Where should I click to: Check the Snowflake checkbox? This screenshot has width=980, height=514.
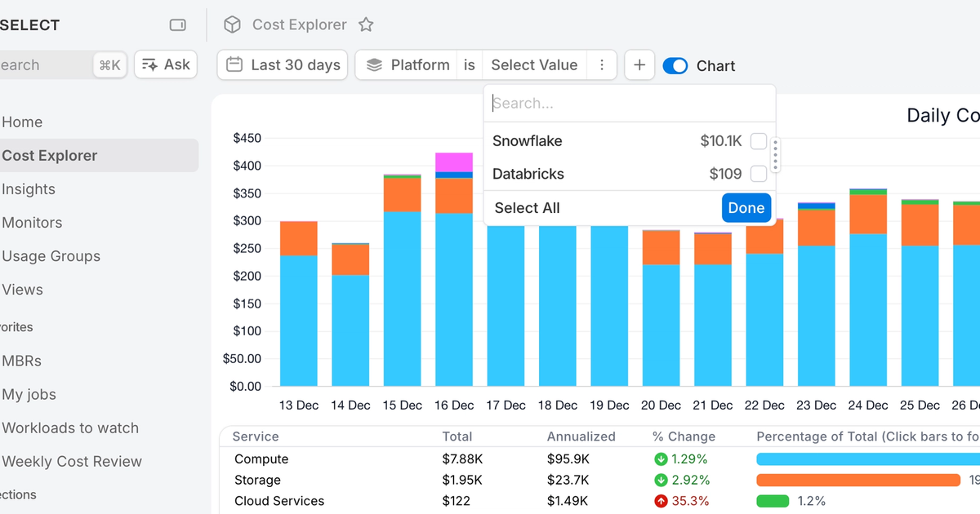[758, 140]
